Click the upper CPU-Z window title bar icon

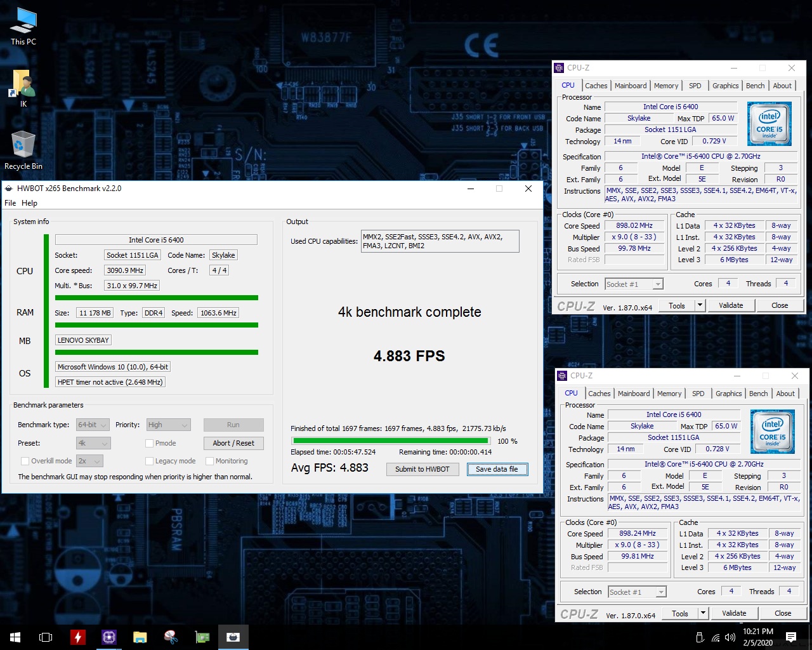point(559,68)
